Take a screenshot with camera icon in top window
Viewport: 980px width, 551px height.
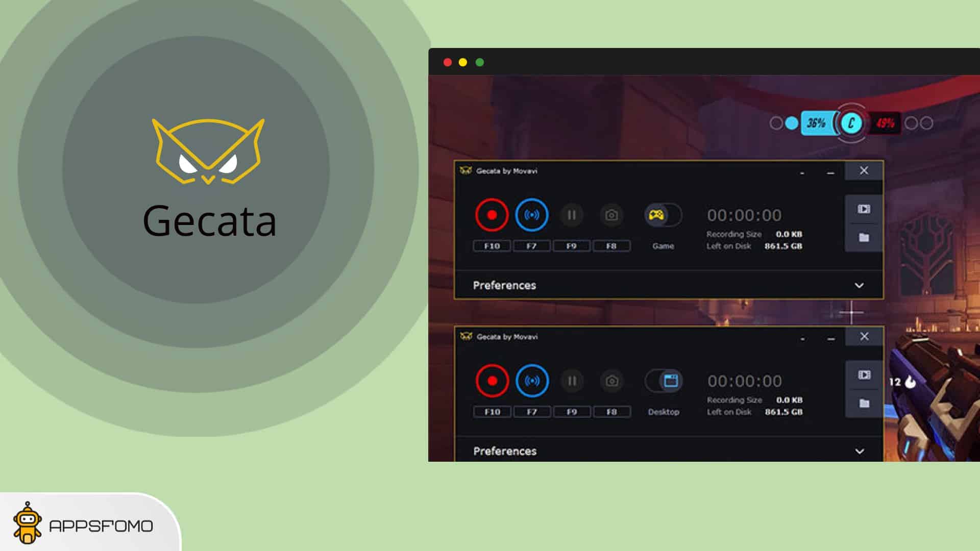point(611,215)
